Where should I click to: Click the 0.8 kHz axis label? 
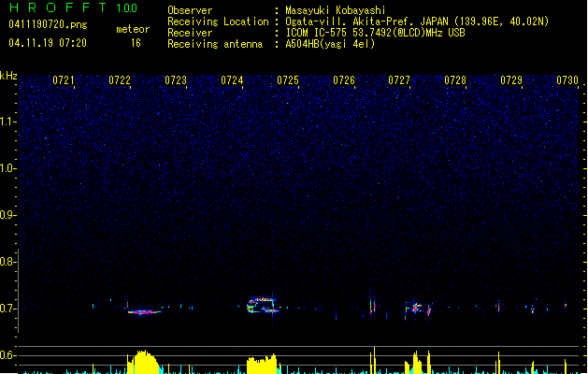[8, 262]
